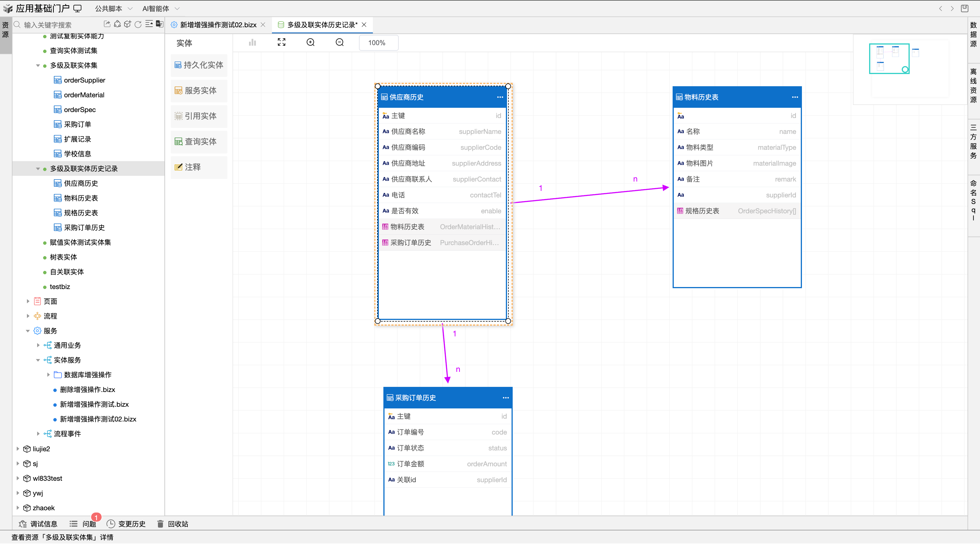980x544 pixels.
Task: Click the language translate icon
Action: 160,24
